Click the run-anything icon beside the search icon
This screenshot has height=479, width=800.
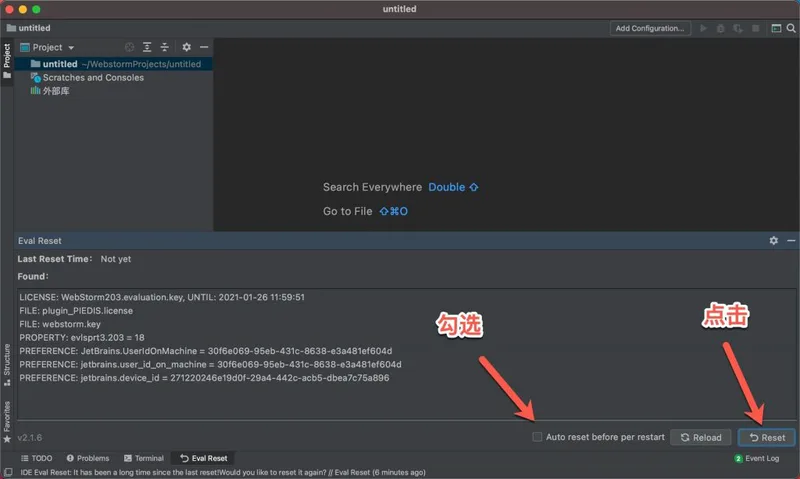tap(775, 29)
